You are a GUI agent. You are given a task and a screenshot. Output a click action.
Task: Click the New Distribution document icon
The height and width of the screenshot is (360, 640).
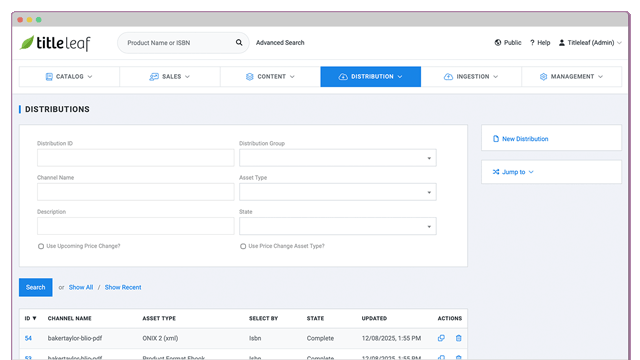(496, 139)
